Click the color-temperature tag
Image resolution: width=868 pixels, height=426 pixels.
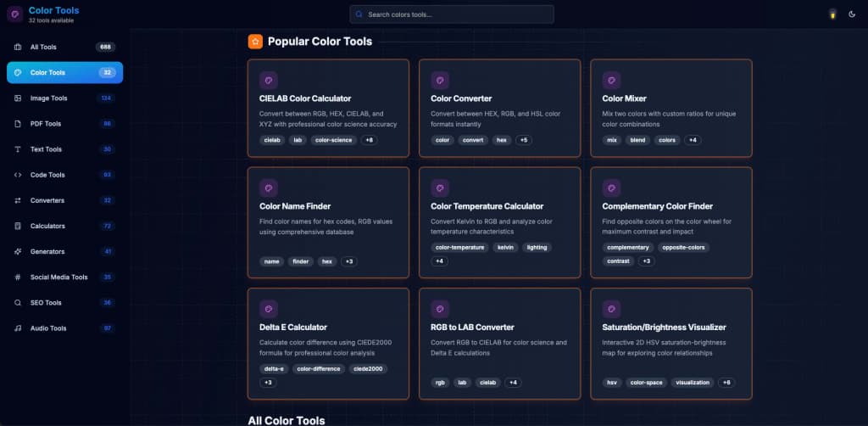pos(460,248)
